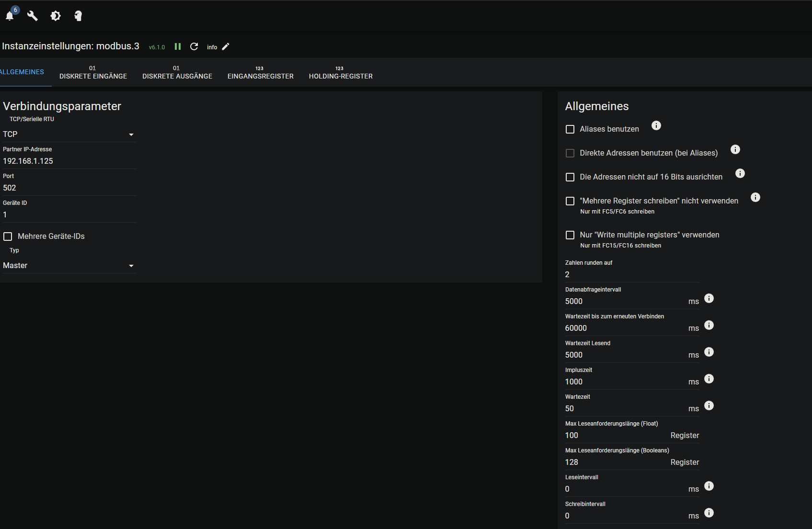Edit the Port field with 502
This screenshot has width=812, height=529.
click(69, 188)
